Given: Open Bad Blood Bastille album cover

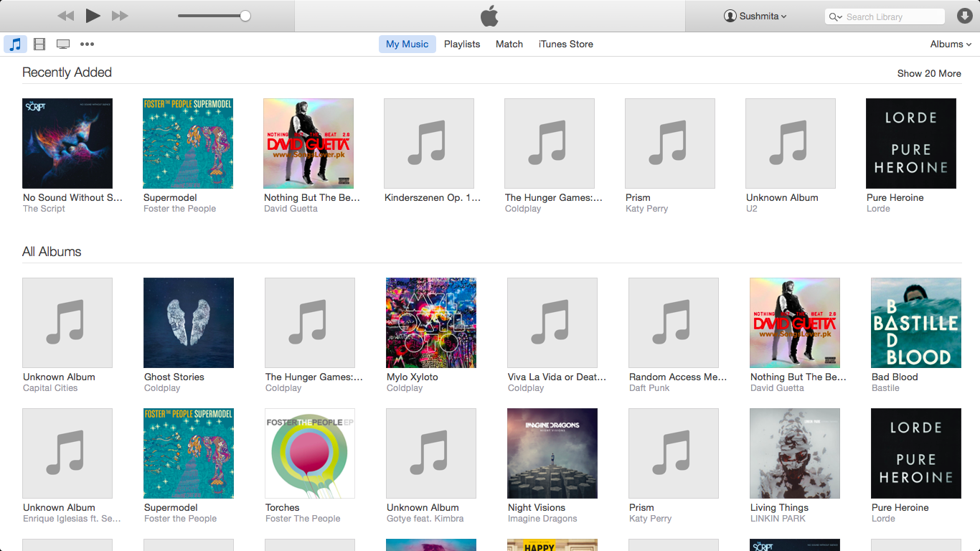Looking at the screenshot, I should click(x=916, y=323).
